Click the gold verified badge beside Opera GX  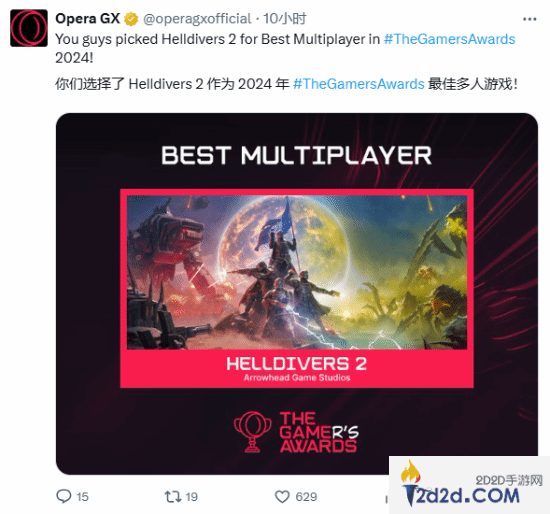(x=131, y=19)
